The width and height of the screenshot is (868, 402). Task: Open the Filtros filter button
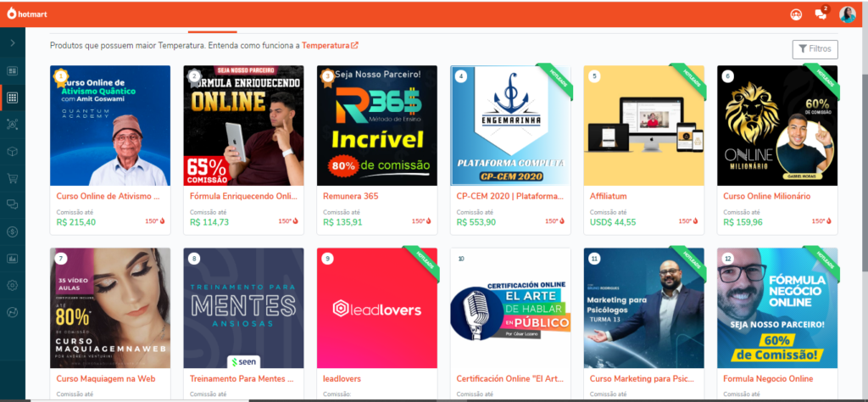pyautogui.click(x=815, y=48)
